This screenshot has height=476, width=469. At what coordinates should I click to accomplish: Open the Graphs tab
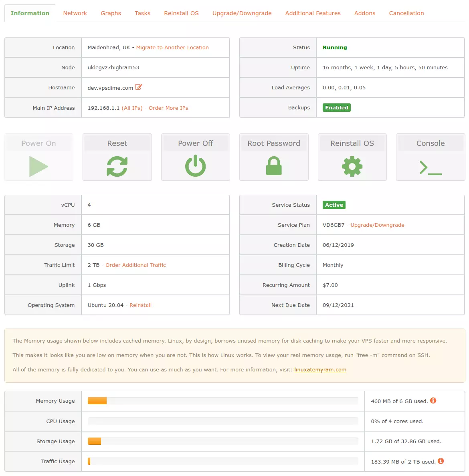(111, 13)
